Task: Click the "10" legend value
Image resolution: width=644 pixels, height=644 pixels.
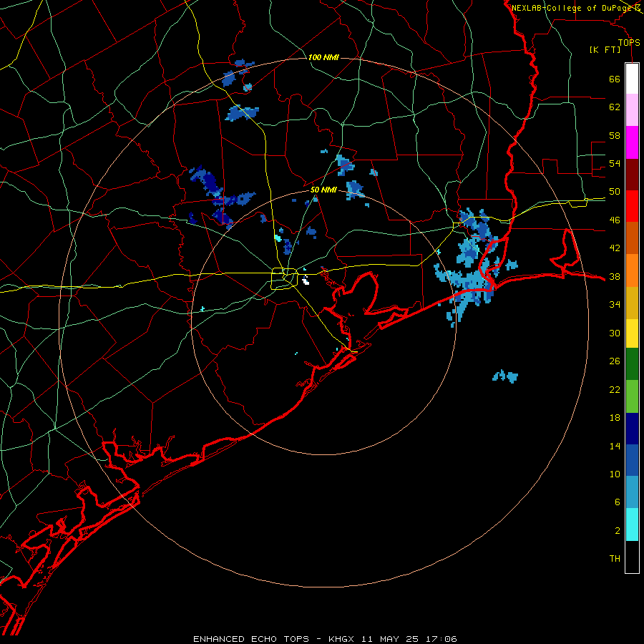Action: click(x=615, y=474)
